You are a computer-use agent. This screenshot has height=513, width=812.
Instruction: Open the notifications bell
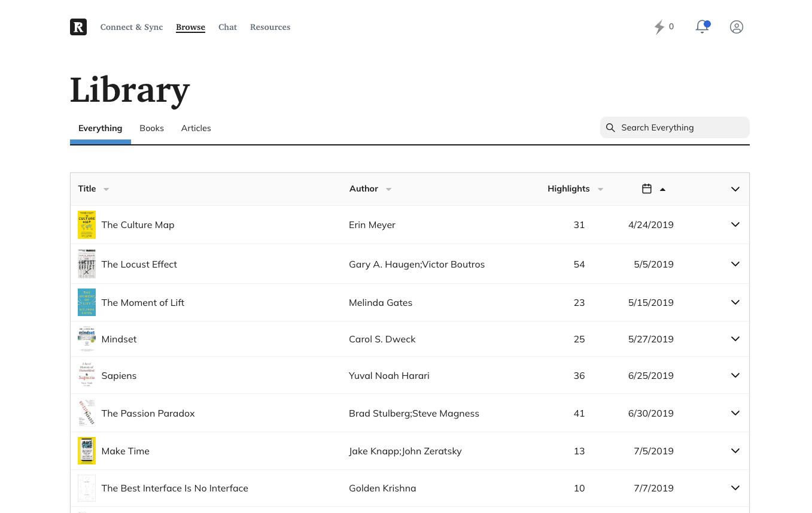click(x=702, y=27)
